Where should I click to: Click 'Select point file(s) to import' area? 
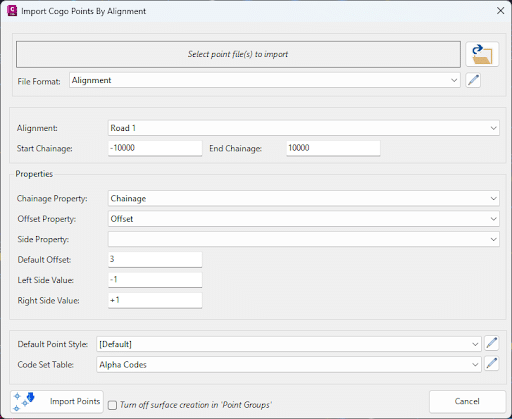238,54
